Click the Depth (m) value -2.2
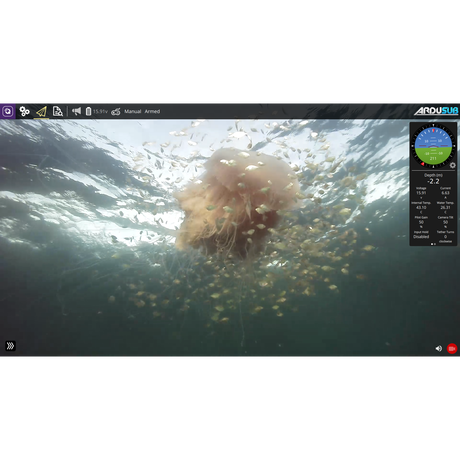Image resolution: width=460 pixels, height=460 pixels. coord(433,181)
